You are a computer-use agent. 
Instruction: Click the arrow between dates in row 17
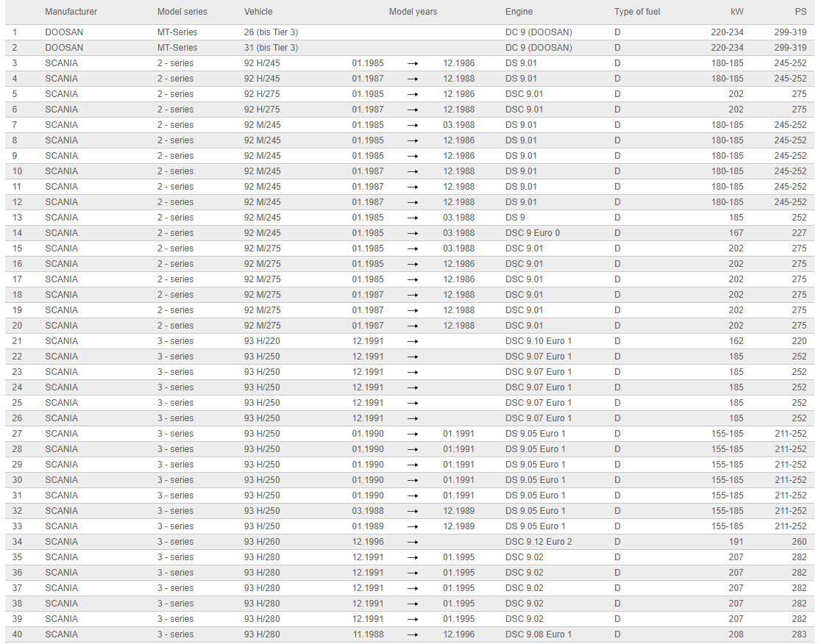(413, 280)
